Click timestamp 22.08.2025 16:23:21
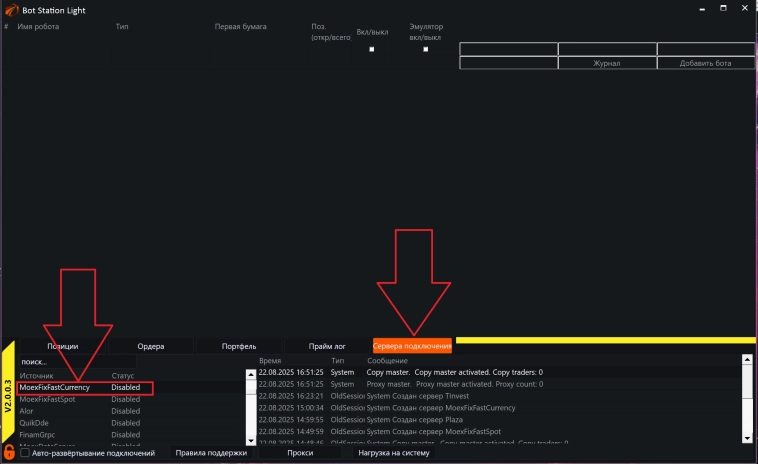The width and height of the screenshot is (758, 464). [291, 396]
